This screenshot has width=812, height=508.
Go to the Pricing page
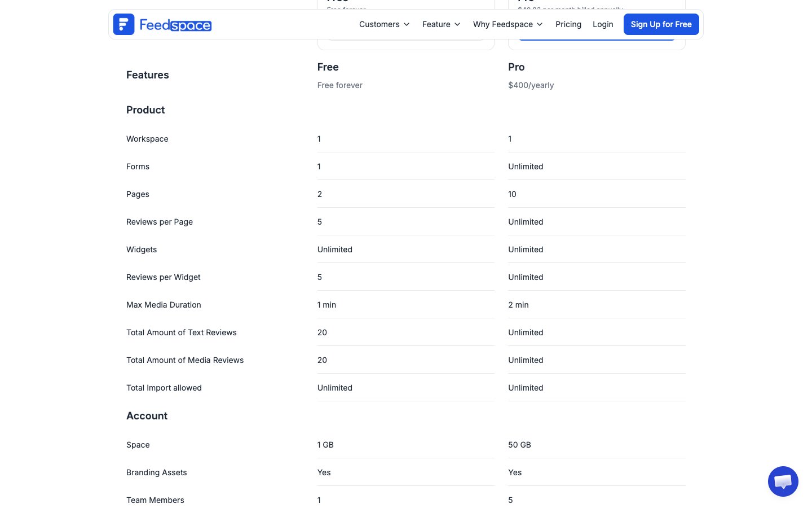point(568,24)
